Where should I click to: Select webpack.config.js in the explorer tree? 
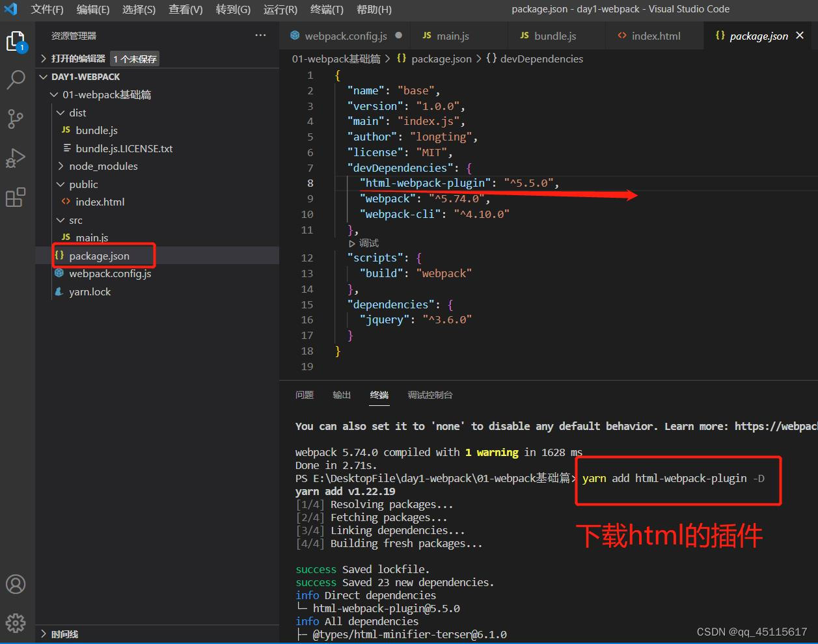110,273
